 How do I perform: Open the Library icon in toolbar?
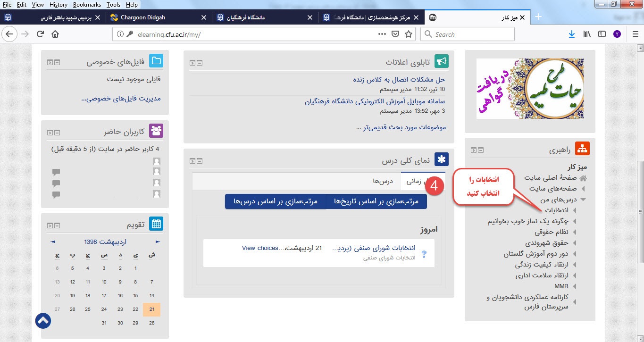pos(587,34)
